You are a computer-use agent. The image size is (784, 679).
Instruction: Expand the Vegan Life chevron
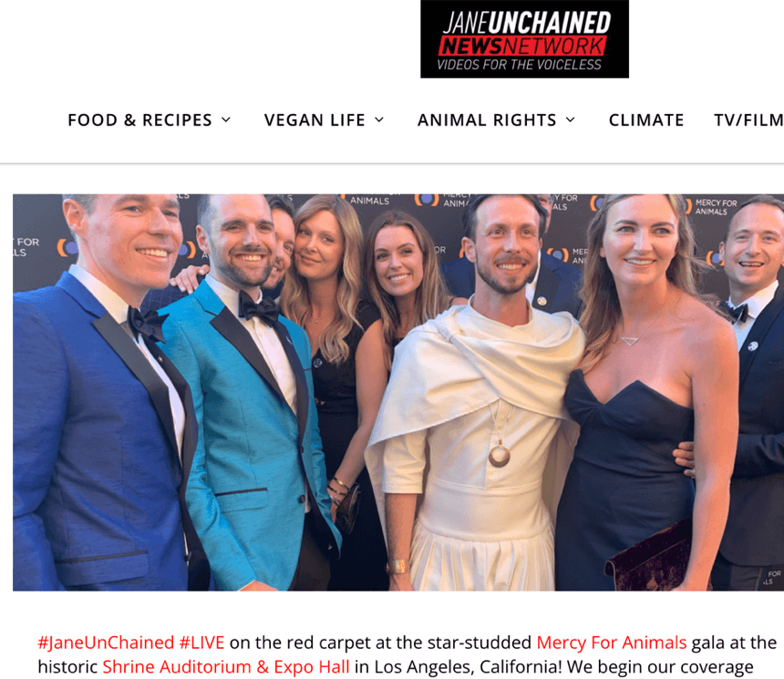click(x=379, y=120)
